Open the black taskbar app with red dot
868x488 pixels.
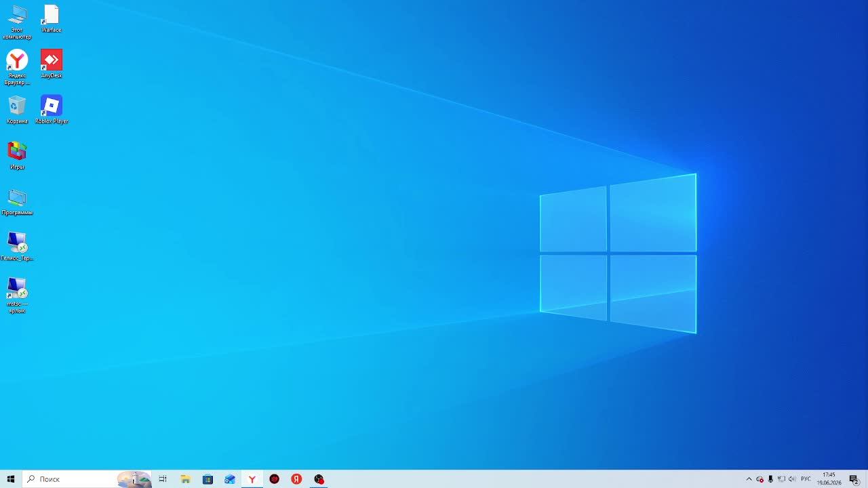point(319,479)
